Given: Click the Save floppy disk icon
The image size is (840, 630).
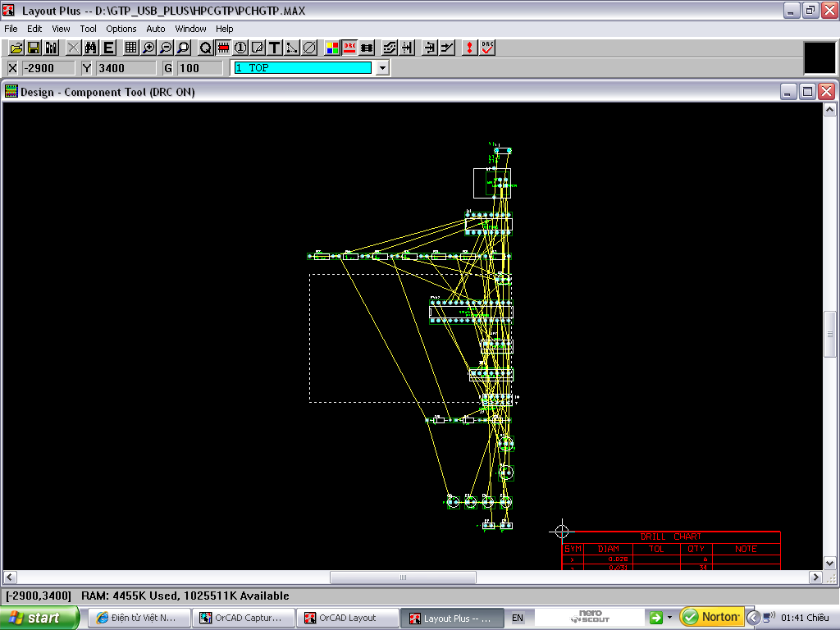Looking at the screenshot, I should pyautogui.click(x=34, y=48).
